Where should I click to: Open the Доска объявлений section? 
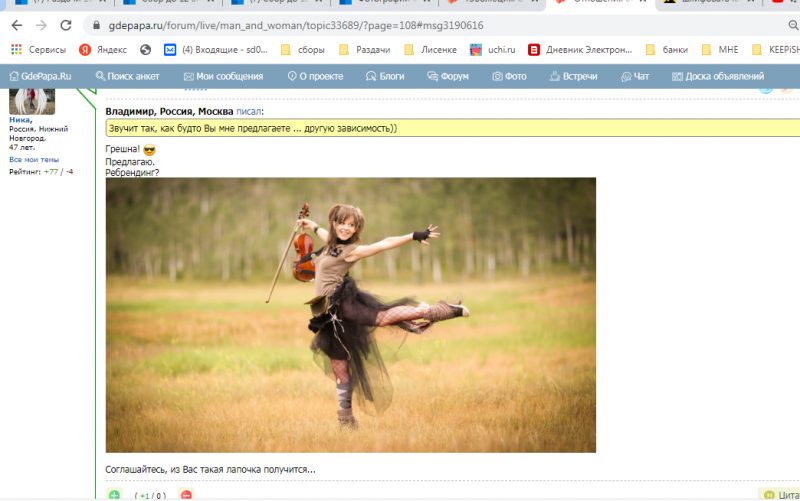718,76
